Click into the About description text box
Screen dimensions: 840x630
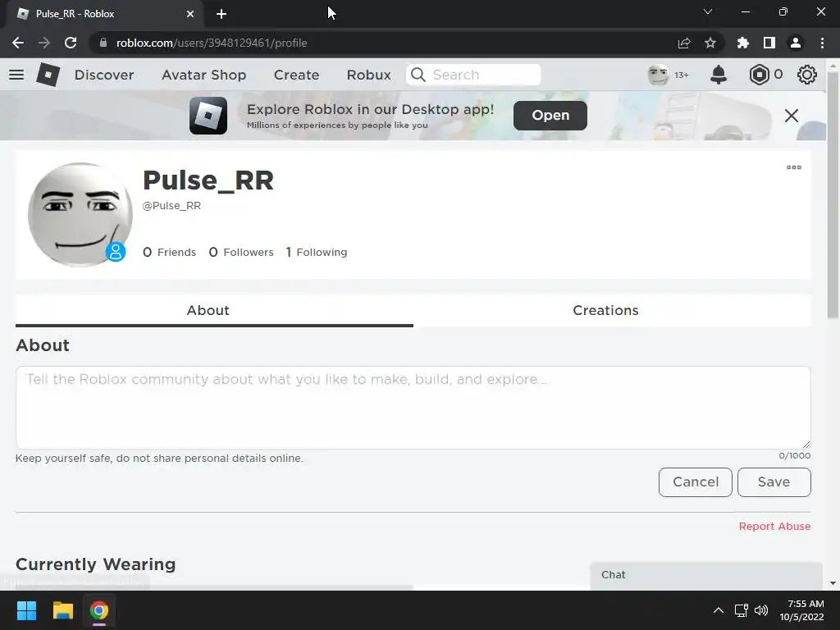tap(413, 408)
